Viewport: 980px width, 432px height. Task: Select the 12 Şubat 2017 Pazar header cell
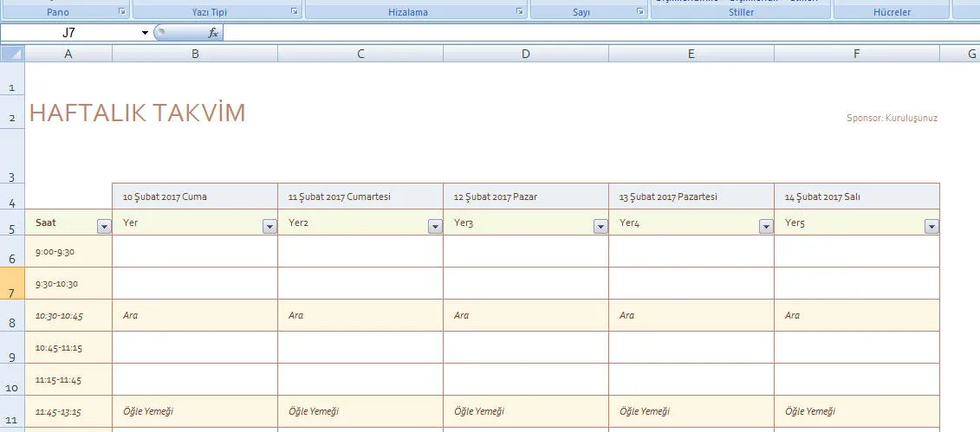[526, 197]
